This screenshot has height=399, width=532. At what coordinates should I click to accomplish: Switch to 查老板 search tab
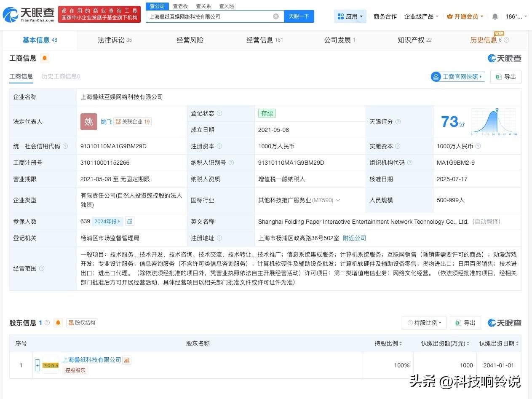click(x=180, y=6)
